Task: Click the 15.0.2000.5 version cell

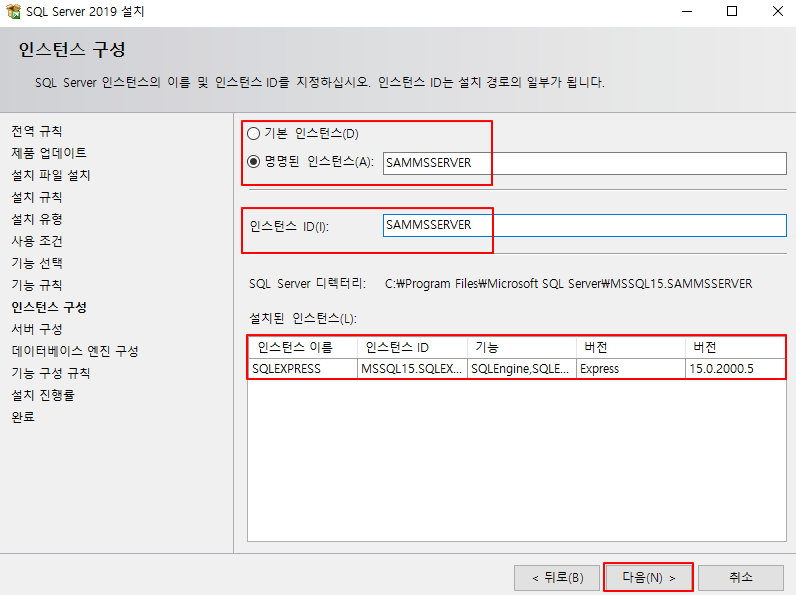Action: pyautogui.click(x=735, y=369)
